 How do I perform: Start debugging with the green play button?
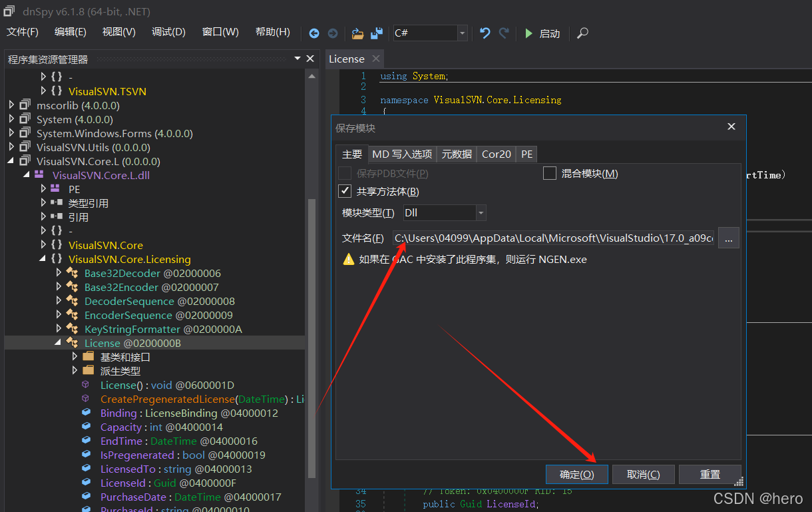tap(529, 33)
